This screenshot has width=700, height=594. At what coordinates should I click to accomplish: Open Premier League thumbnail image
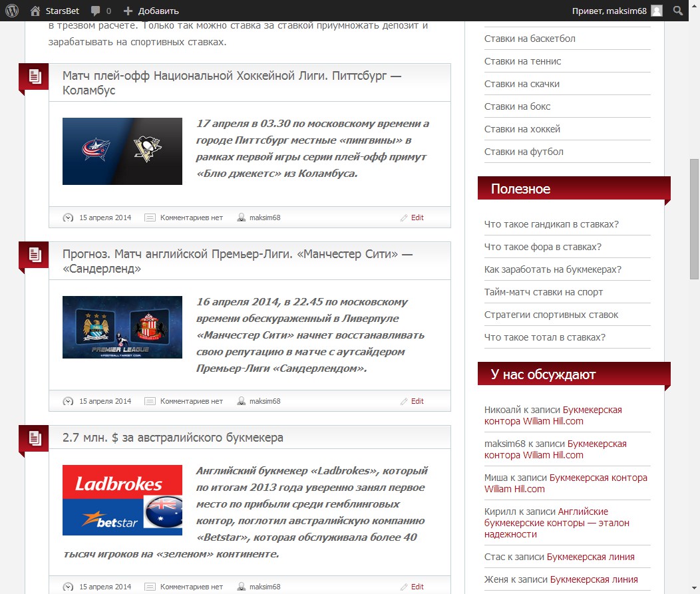pyautogui.click(x=122, y=327)
